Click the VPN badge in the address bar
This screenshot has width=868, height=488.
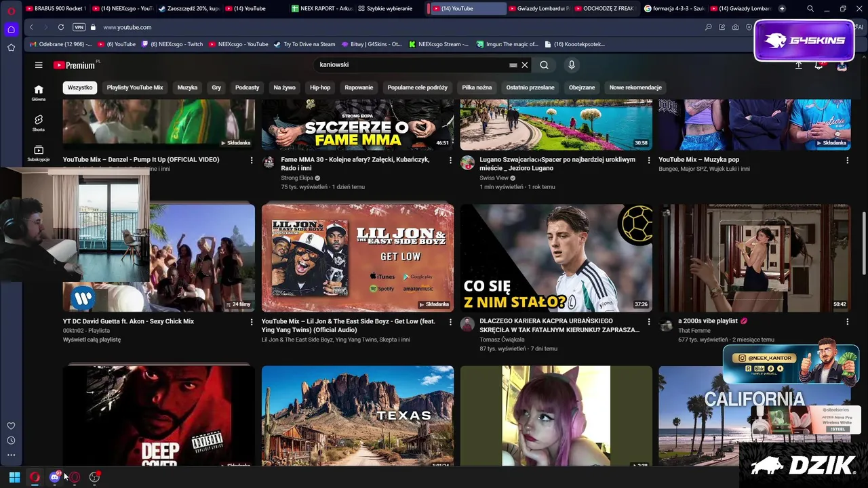pos(79,27)
